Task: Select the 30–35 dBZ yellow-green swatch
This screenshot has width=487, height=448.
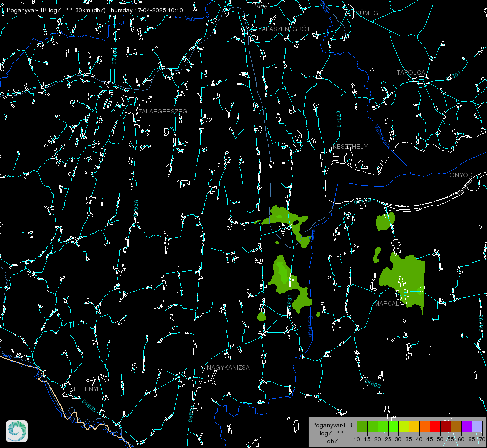Action: (x=404, y=426)
